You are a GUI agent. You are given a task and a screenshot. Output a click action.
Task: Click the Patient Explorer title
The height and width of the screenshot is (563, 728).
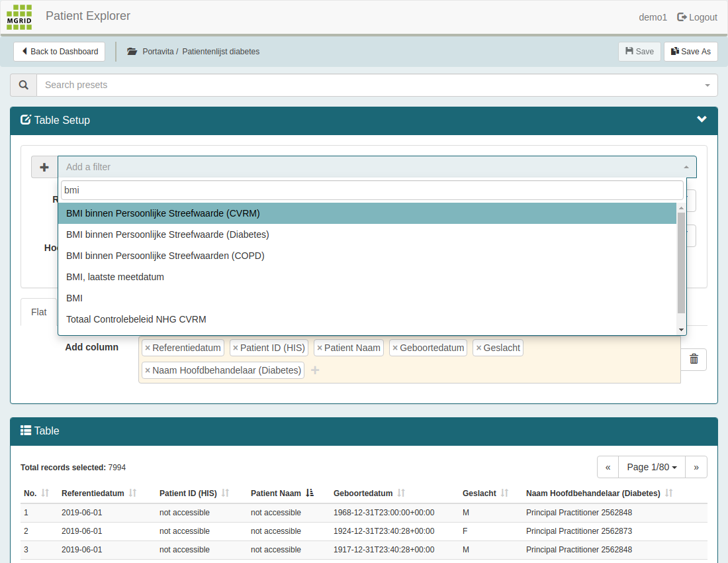(x=88, y=16)
